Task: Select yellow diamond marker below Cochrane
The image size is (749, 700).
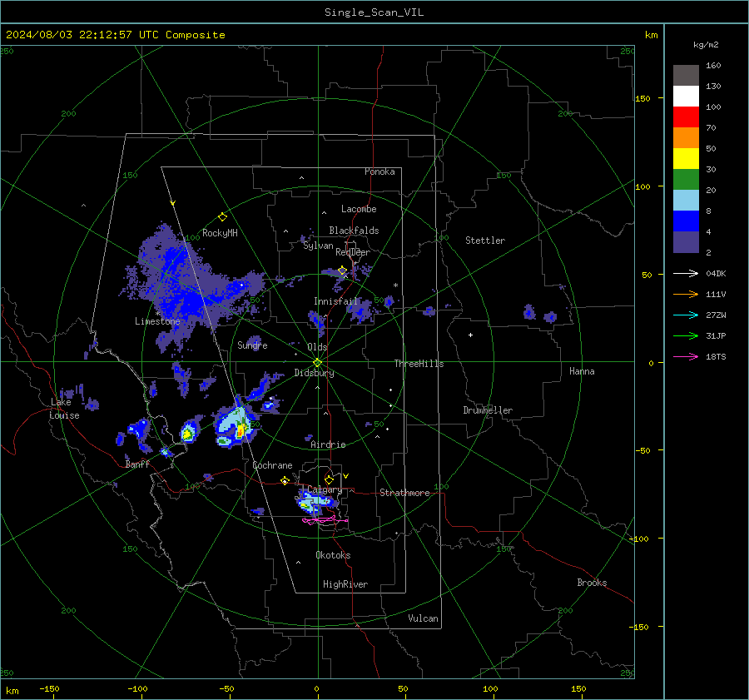Action: [x=285, y=480]
